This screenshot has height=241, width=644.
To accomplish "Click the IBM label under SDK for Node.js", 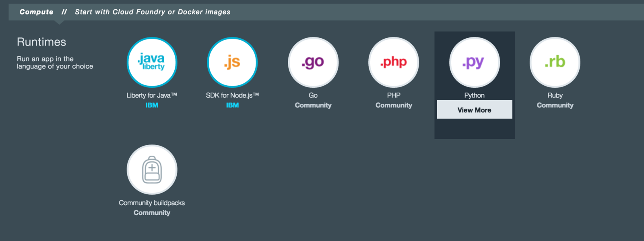I will (232, 105).
